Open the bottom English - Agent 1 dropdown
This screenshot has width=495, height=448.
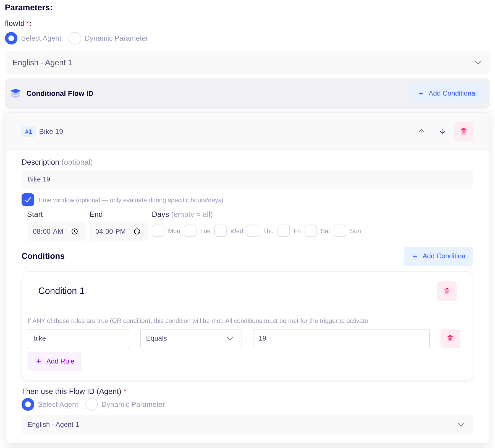[x=247, y=425]
